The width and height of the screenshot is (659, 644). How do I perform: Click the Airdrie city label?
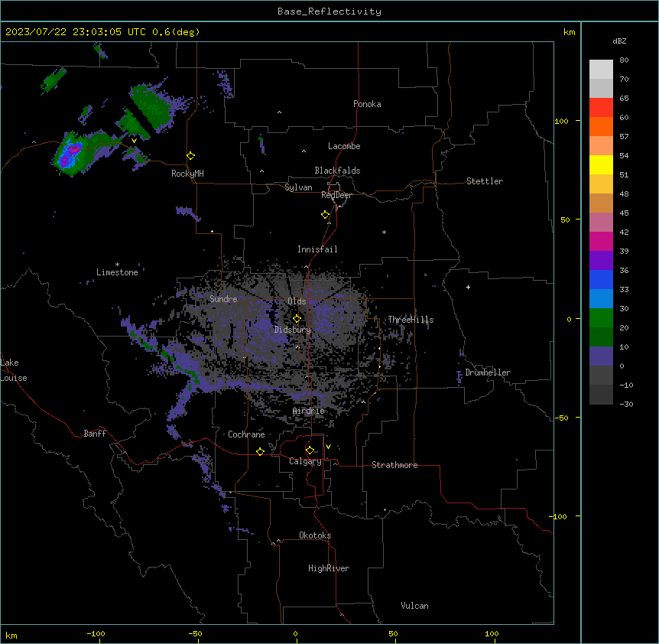pyautogui.click(x=309, y=411)
